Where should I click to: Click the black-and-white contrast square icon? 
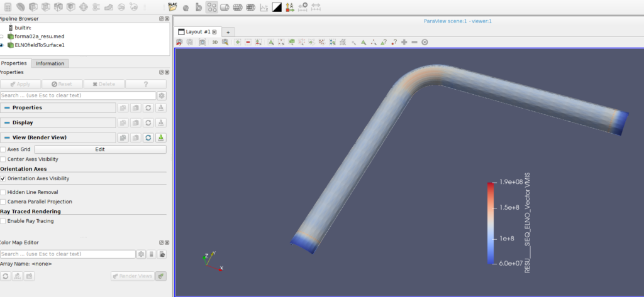[277, 8]
